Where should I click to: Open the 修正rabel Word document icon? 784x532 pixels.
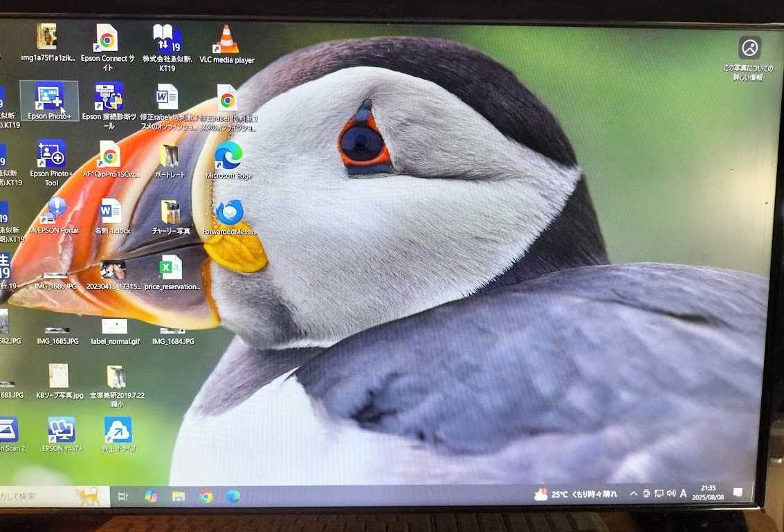[x=167, y=96]
